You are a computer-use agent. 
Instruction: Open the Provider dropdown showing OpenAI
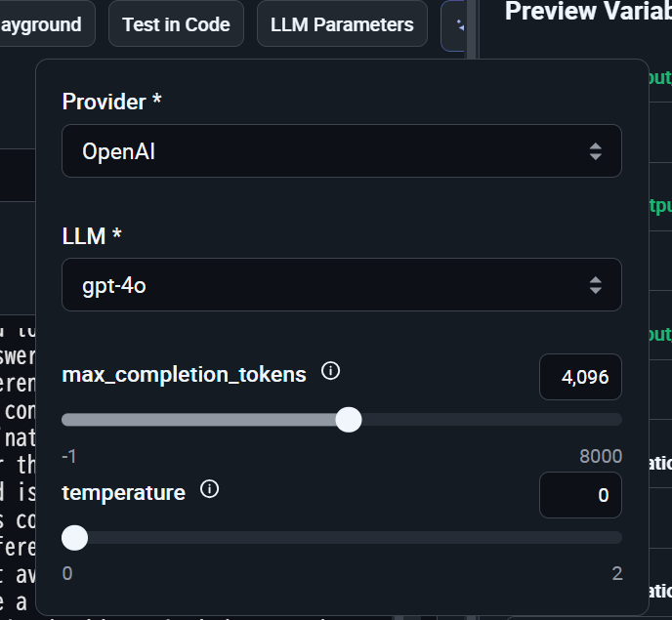tap(341, 151)
